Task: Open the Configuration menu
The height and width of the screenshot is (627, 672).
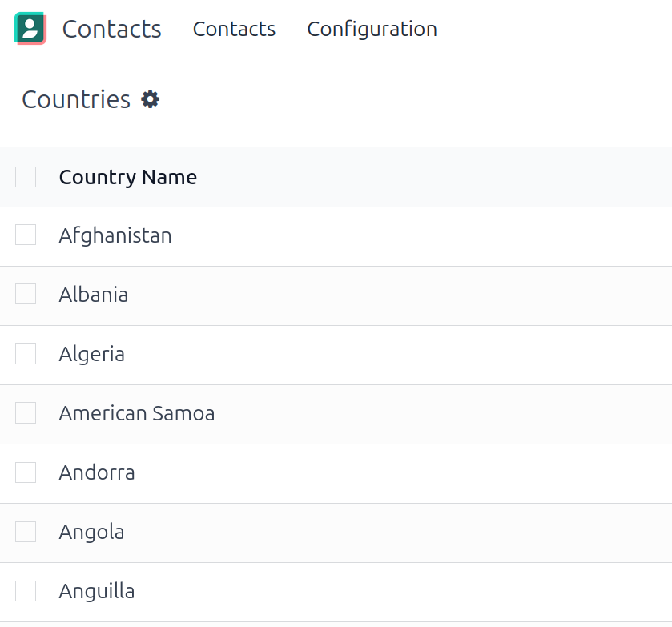Action: coord(372,29)
